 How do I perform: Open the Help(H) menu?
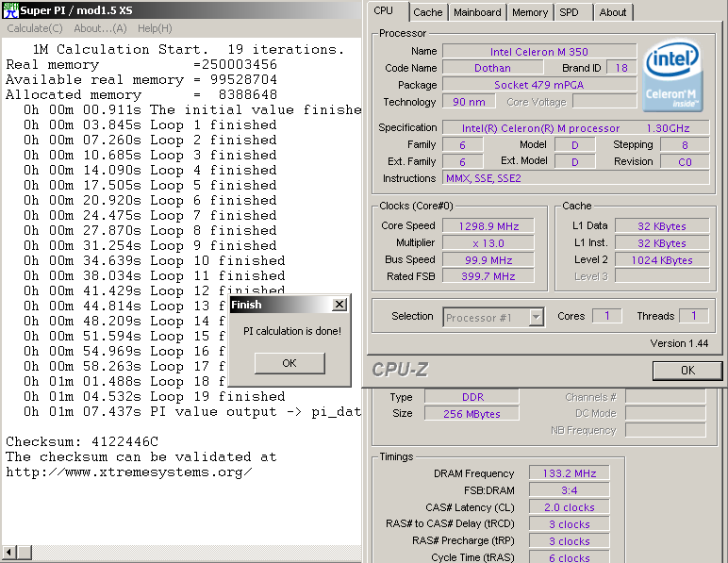pyautogui.click(x=155, y=29)
